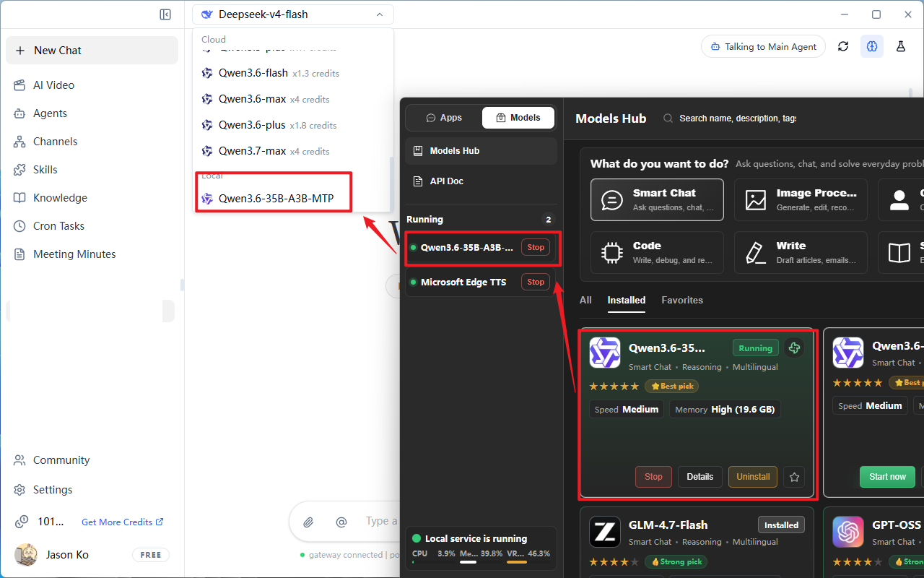Click the @ mention icon in chat box

[341, 522]
